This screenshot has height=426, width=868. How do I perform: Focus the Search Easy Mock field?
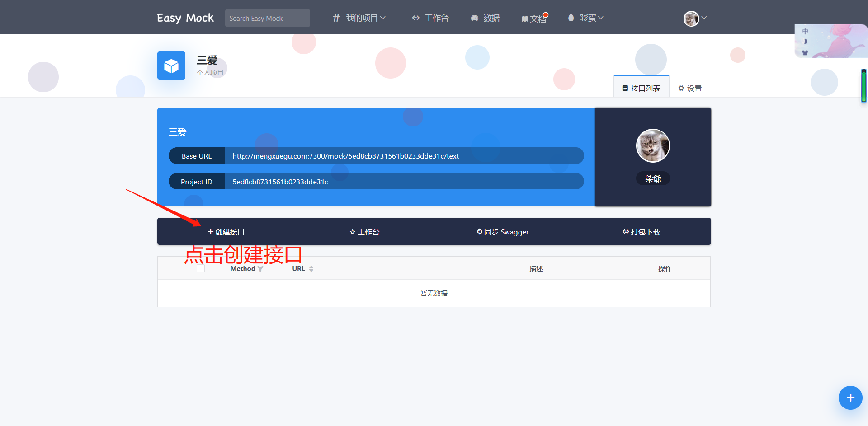tap(267, 18)
